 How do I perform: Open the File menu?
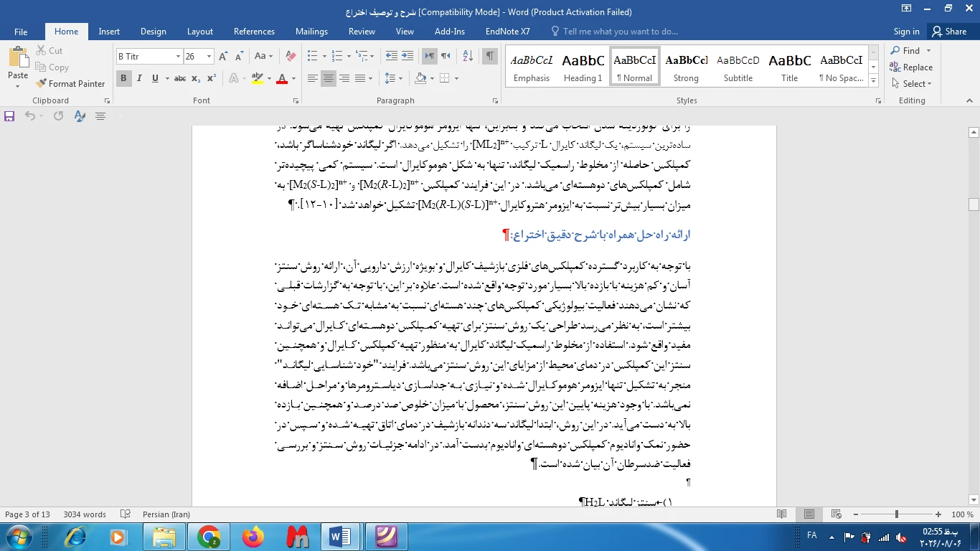pyautogui.click(x=21, y=32)
